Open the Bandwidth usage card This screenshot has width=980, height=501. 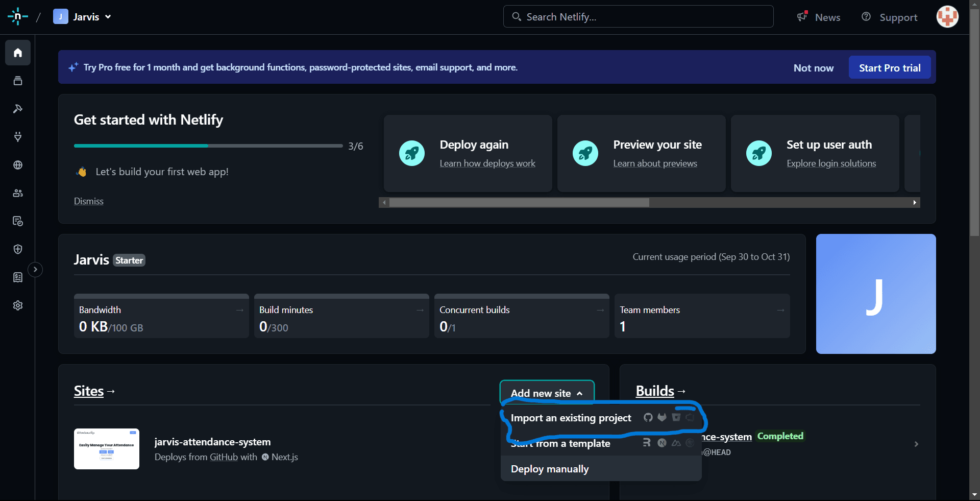pos(161,316)
